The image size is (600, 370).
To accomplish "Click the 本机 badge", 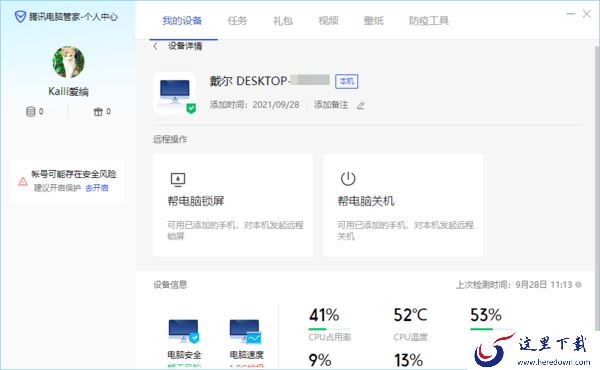I will click(x=347, y=81).
